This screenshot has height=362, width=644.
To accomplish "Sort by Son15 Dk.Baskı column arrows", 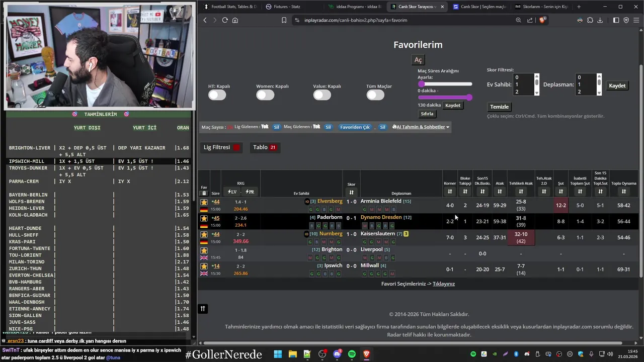I will coord(482,192).
